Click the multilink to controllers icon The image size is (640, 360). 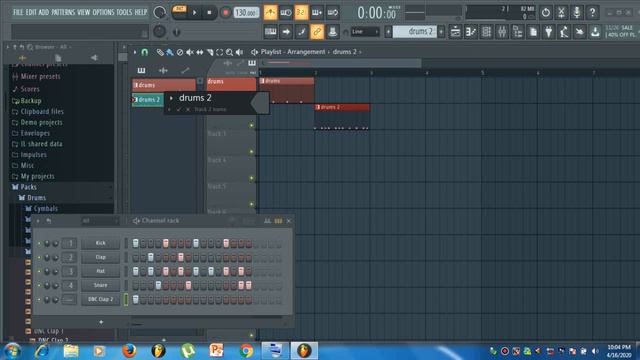333,31
